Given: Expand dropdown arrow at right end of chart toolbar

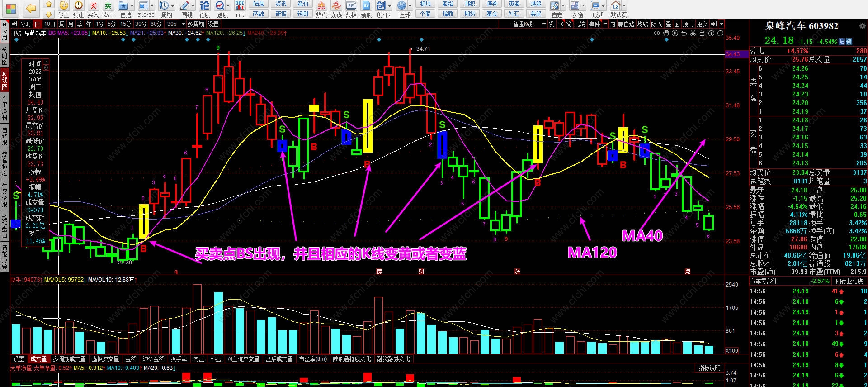Looking at the screenshot, I should 721,24.
